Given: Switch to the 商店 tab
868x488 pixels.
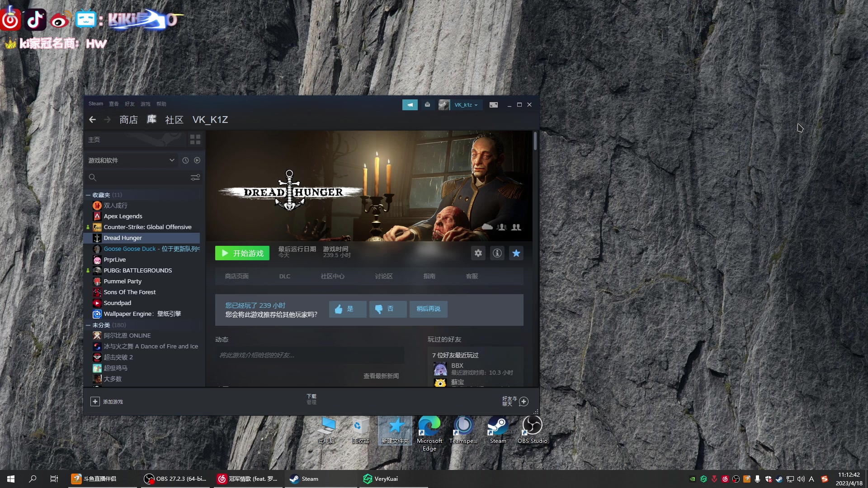Looking at the screenshot, I should pos(129,120).
